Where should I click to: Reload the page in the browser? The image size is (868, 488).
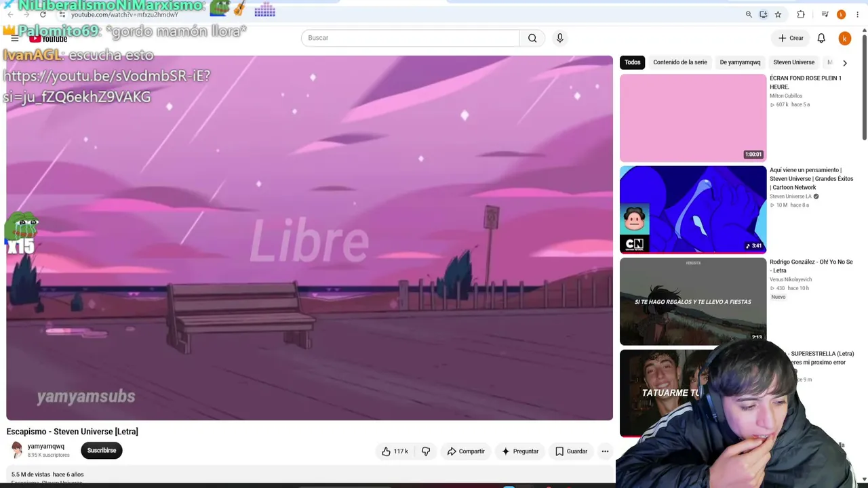[x=43, y=14]
